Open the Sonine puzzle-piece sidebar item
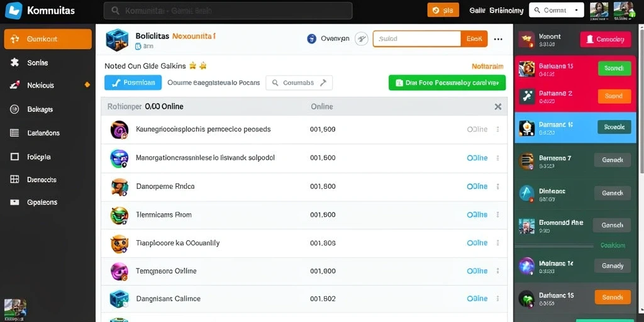 (x=15, y=62)
